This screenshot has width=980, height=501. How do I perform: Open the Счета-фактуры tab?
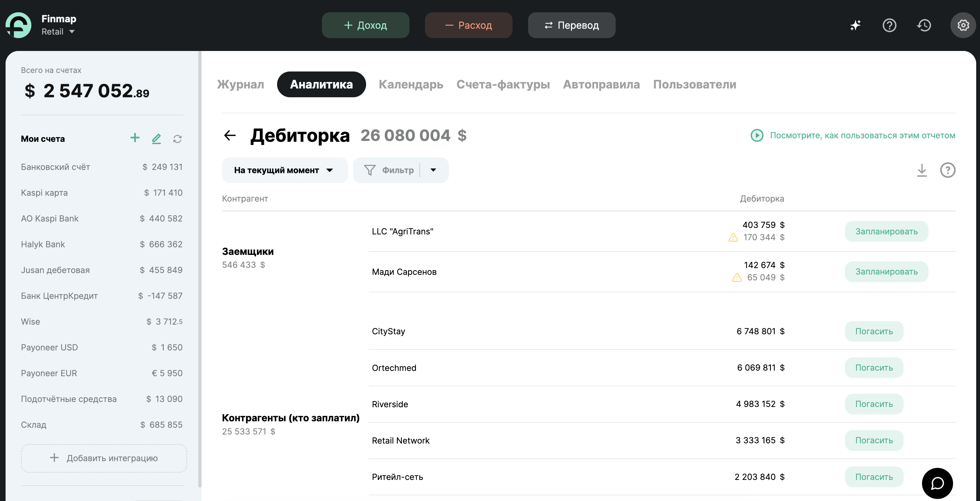click(x=503, y=84)
